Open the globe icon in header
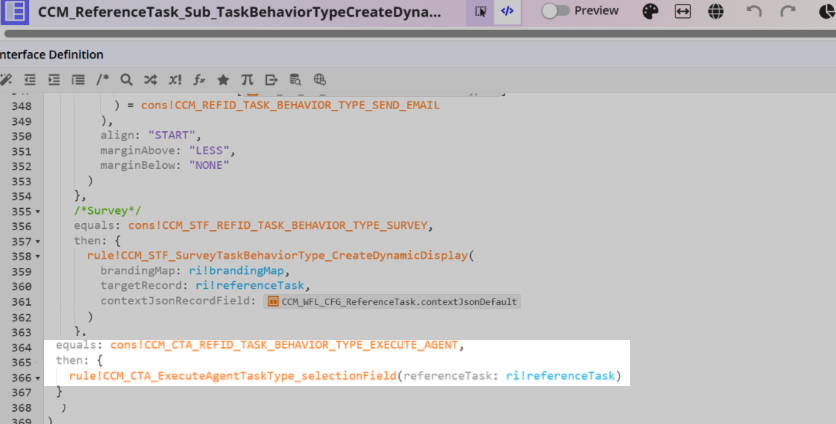The image size is (836, 424). point(716,11)
